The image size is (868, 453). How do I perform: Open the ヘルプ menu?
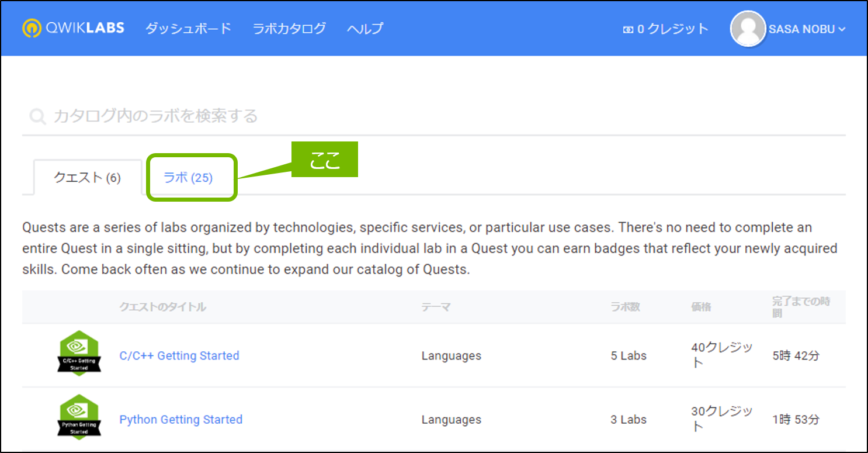[365, 28]
